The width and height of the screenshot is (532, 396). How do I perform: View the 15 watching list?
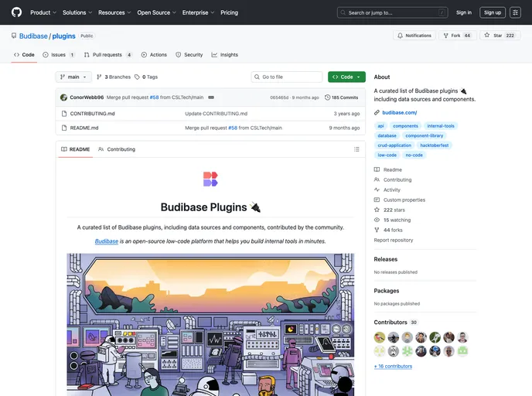393,220
